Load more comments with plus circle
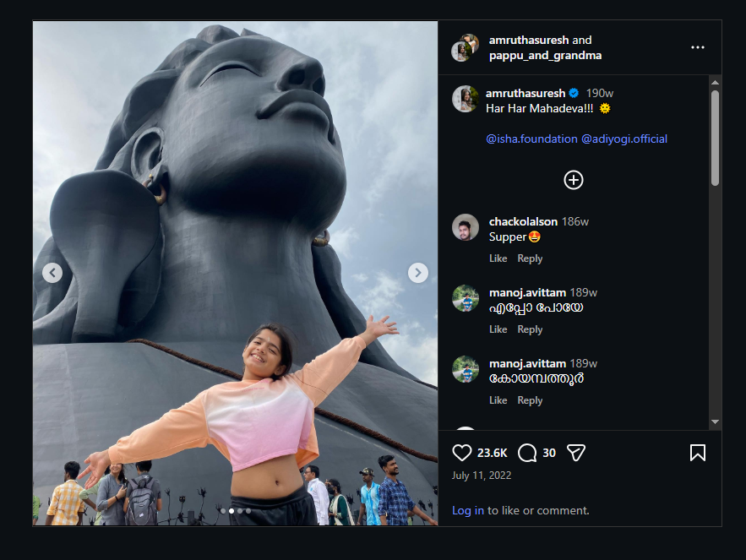 tap(574, 180)
